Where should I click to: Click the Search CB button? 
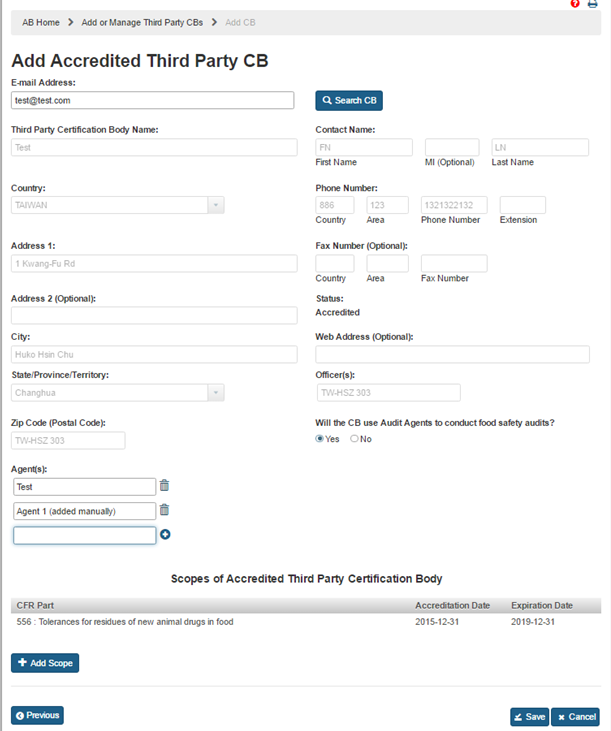pyautogui.click(x=349, y=100)
